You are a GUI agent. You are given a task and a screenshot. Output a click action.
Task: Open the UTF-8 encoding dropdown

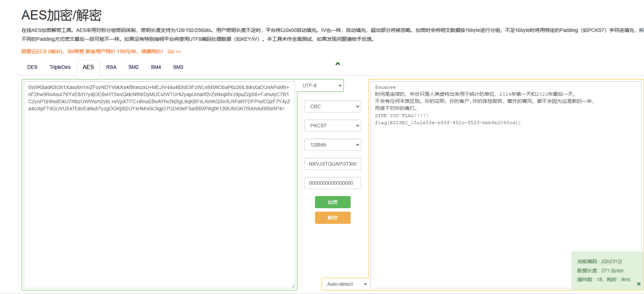321,85
